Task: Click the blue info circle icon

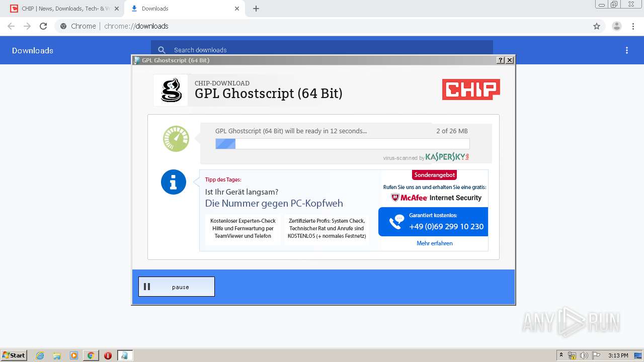Action: 174,182
